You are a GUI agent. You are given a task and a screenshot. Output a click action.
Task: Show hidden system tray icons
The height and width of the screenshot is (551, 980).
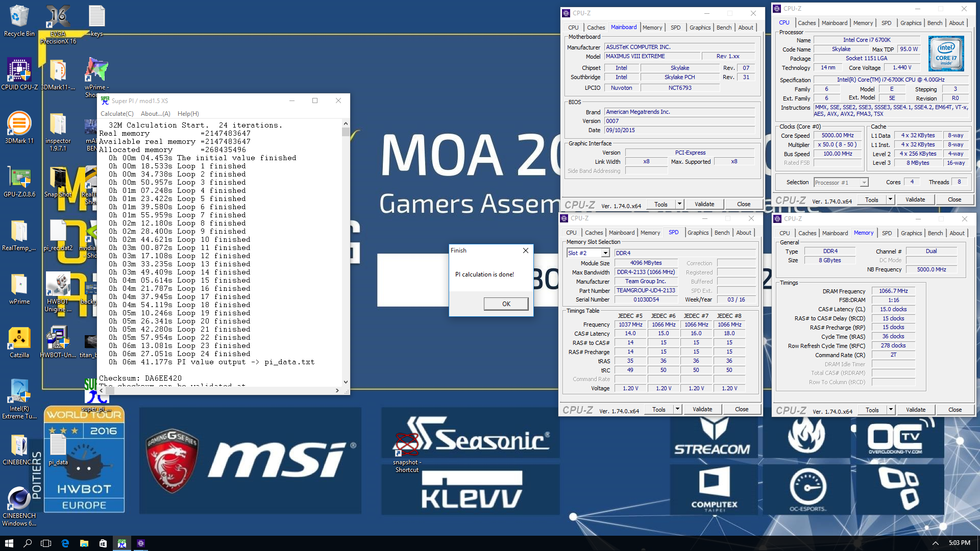pyautogui.click(x=935, y=543)
